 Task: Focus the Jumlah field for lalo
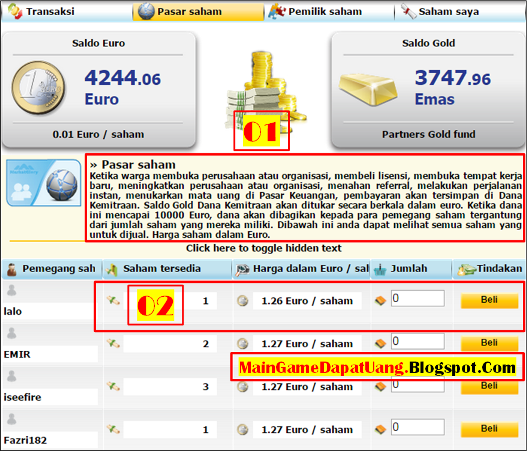click(x=418, y=298)
